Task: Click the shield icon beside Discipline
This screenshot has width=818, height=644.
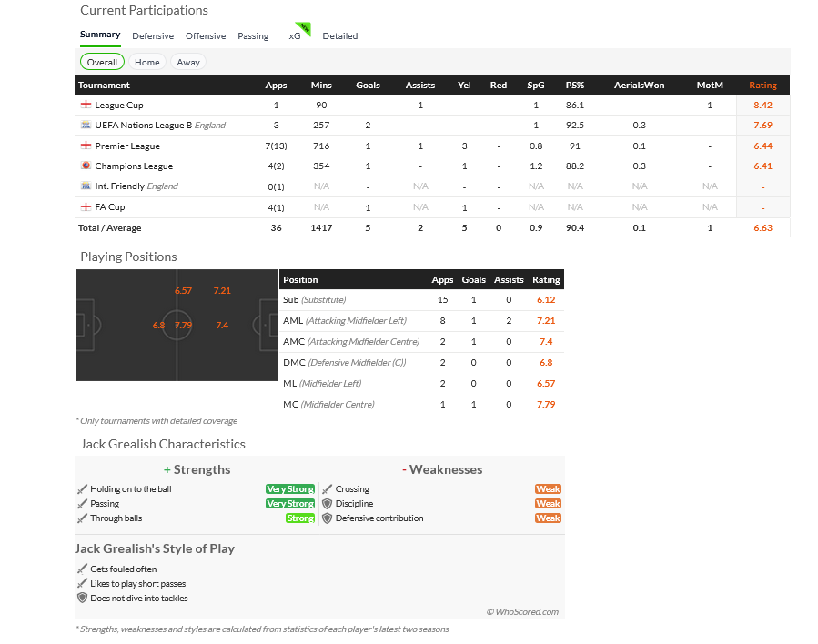Action: point(327,504)
